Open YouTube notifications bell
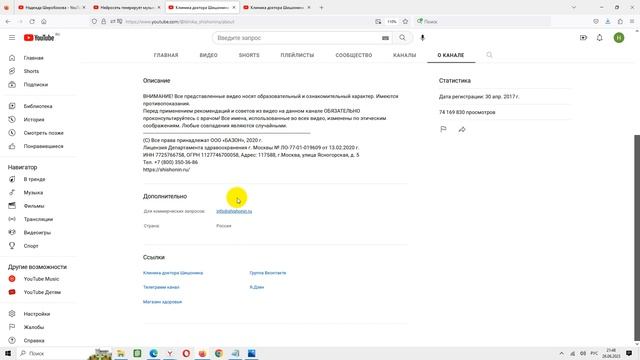640x360 pixels. 600,38
